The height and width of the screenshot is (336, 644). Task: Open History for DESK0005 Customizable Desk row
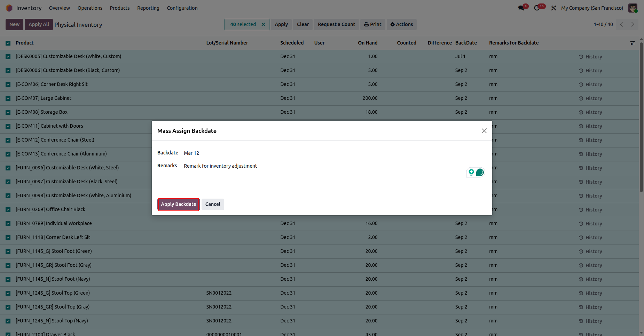pyautogui.click(x=590, y=57)
